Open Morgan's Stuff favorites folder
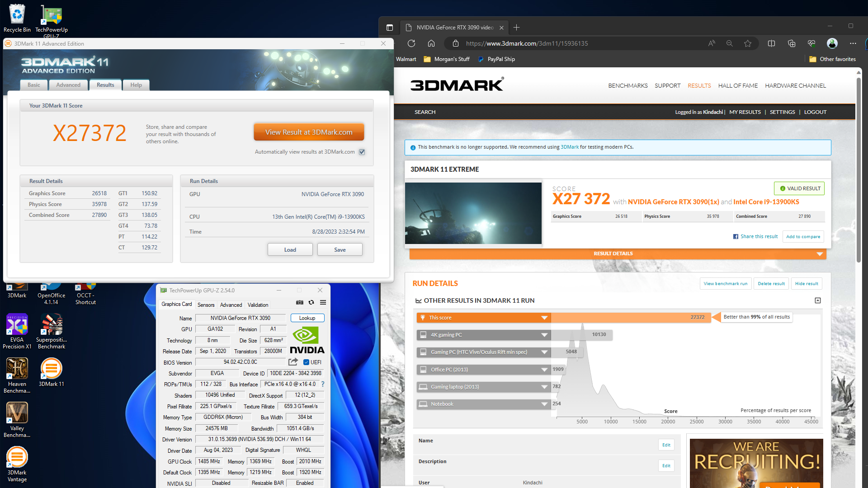This screenshot has height=488, width=868. [x=447, y=59]
